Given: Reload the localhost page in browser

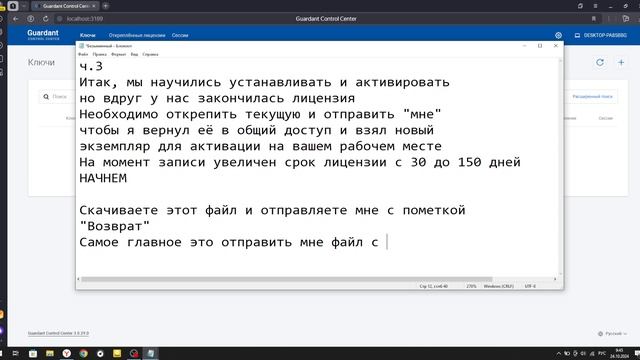Looking at the screenshot, I should coord(45,19).
